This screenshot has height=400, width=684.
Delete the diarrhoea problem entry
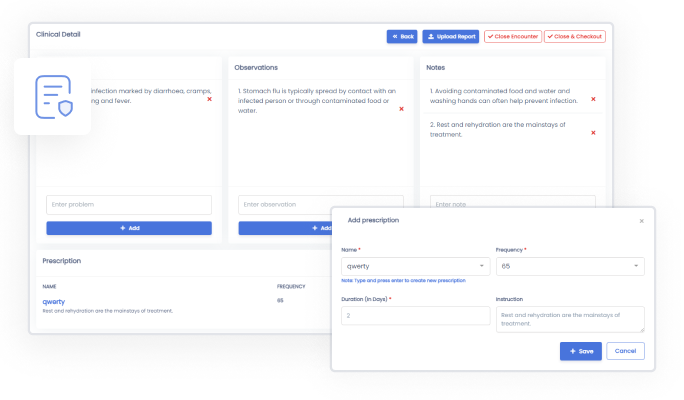[209, 99]
